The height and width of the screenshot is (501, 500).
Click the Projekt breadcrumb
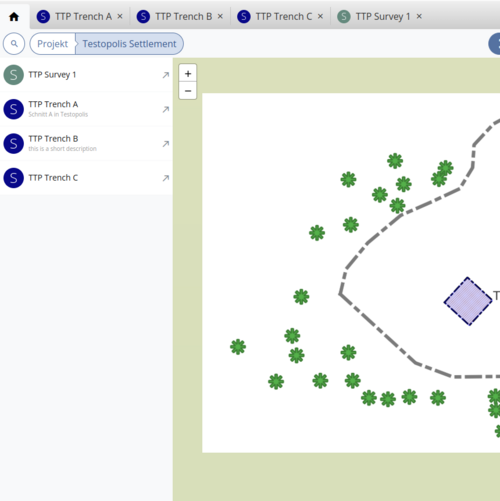[x=52, y=44]
